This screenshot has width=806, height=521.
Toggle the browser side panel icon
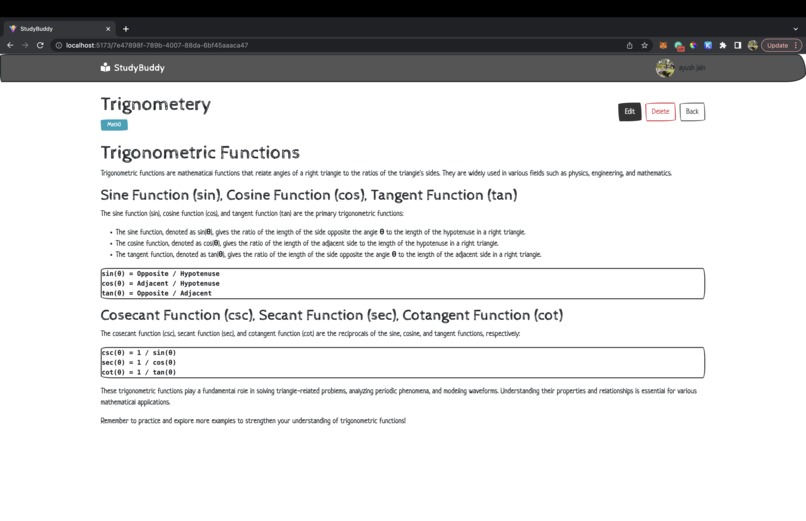(738, 45)
